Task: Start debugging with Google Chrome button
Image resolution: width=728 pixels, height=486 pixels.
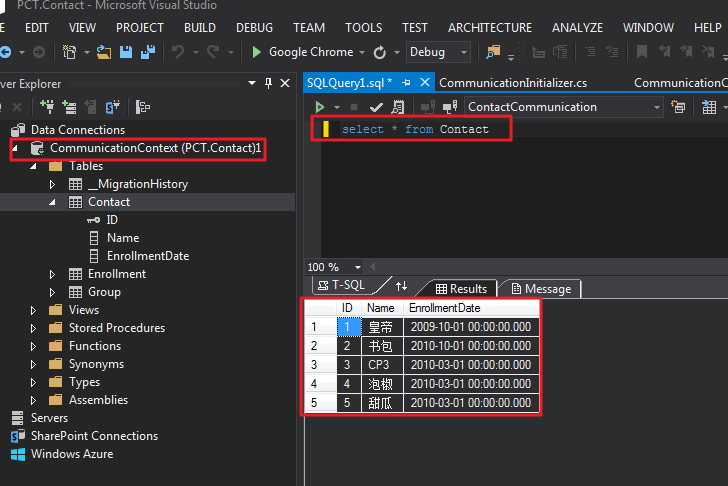Action: point(302,52)
